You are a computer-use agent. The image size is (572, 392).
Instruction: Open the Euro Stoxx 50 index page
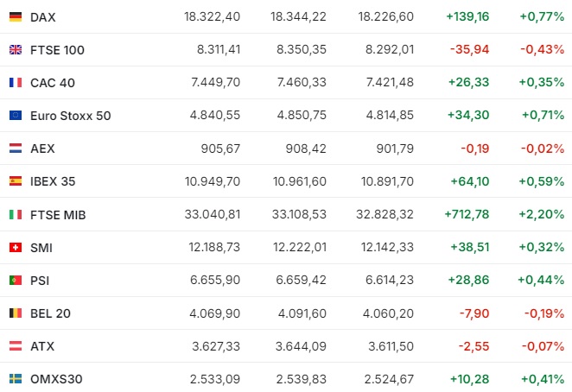coord(70,116)
